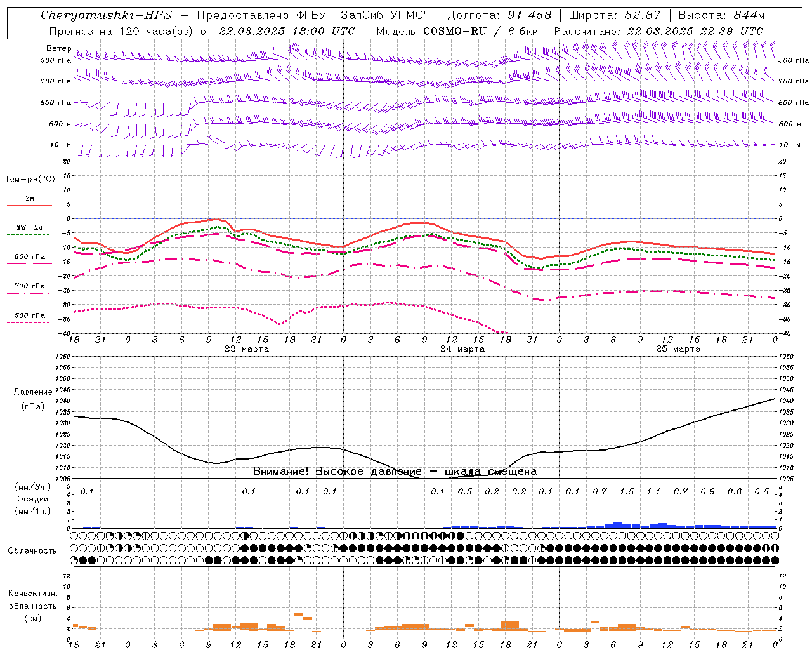The height and width of the screenshot is (650, 812).
Task: Select the 'Прогноз на 120 часа(ов)' forecast header
Action: tap(122, 31)
